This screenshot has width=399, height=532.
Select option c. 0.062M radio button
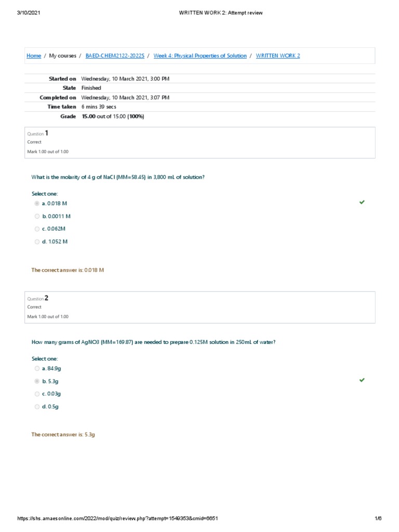pyautogui.click(x=37, y=229)
